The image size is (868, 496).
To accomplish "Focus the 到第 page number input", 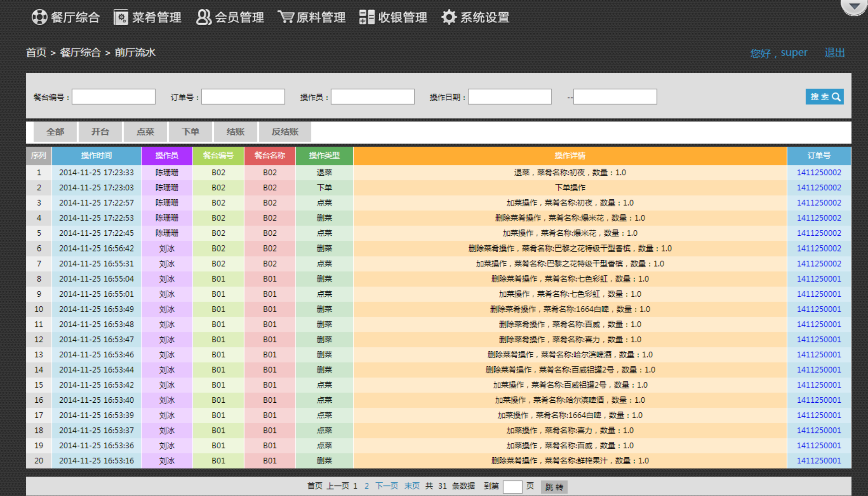I will [x=512, y=486].
